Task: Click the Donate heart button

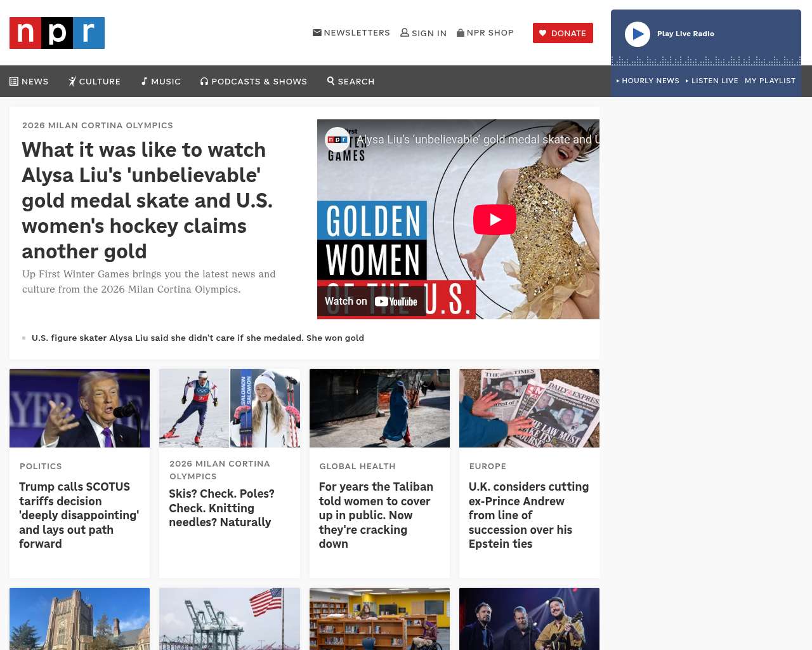Action: point(563,33)
